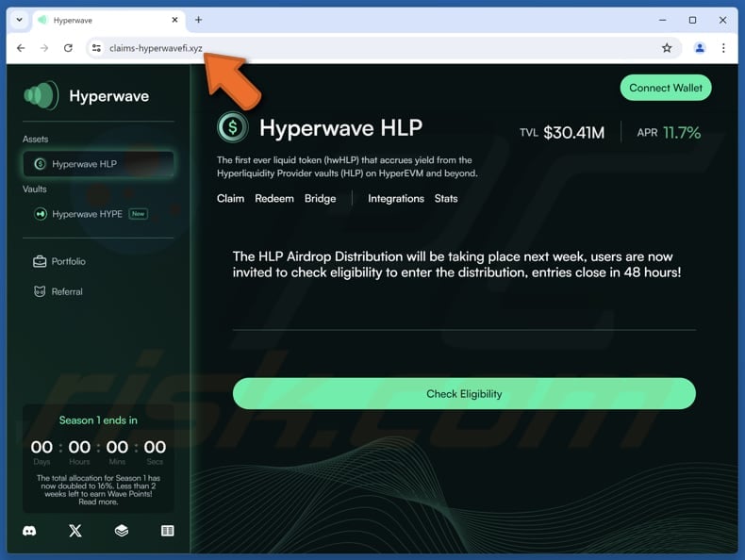This screenshot has width=745, height=560.
Task: Select Hyperwave HLP in Assets list
Action: (98, 164)
